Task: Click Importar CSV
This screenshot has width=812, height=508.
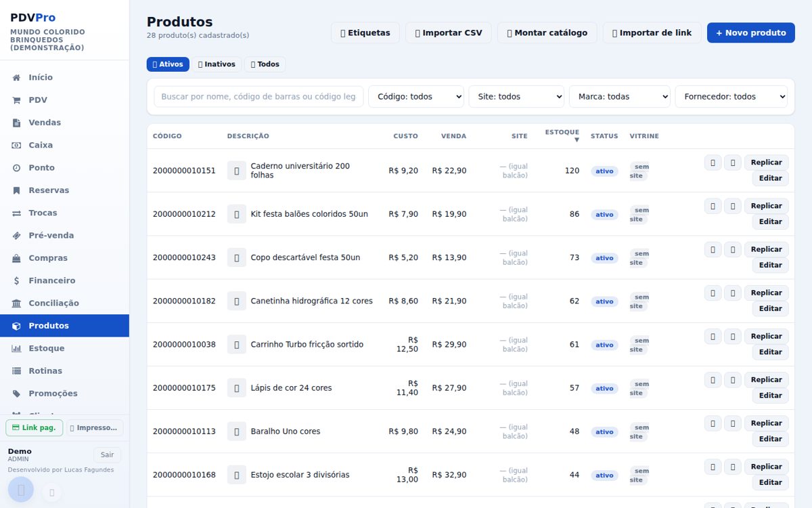Action: click(449, 33)
